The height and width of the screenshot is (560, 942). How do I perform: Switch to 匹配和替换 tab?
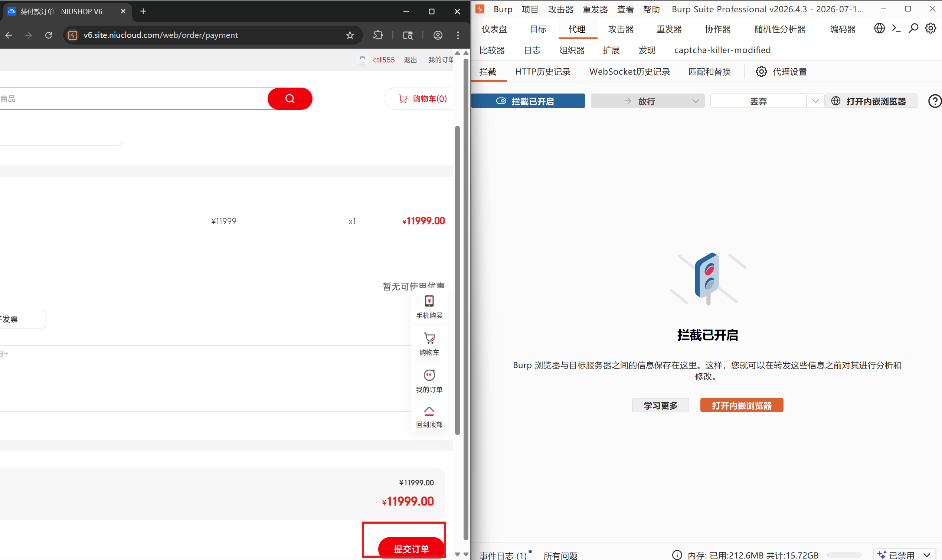point(710,72)
